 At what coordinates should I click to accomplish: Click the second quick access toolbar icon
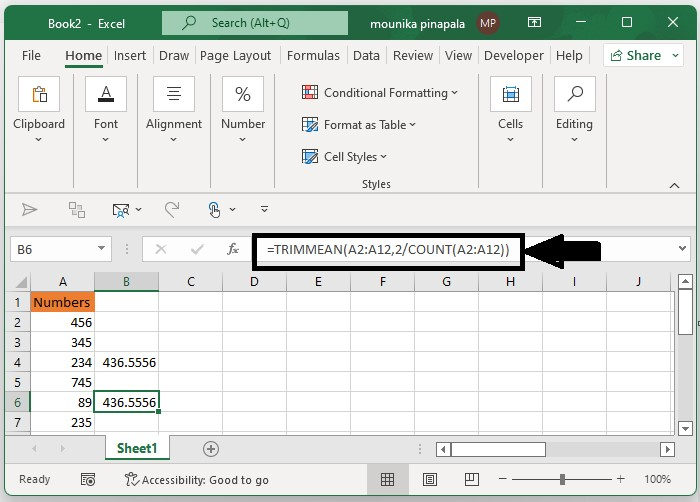pos(76,209)
